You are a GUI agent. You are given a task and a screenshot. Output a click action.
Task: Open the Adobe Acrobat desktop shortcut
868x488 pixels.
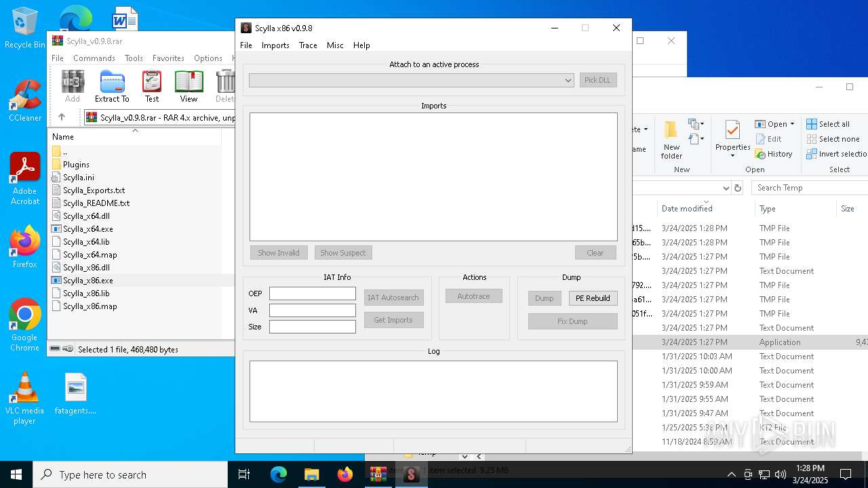pos(24,179)
